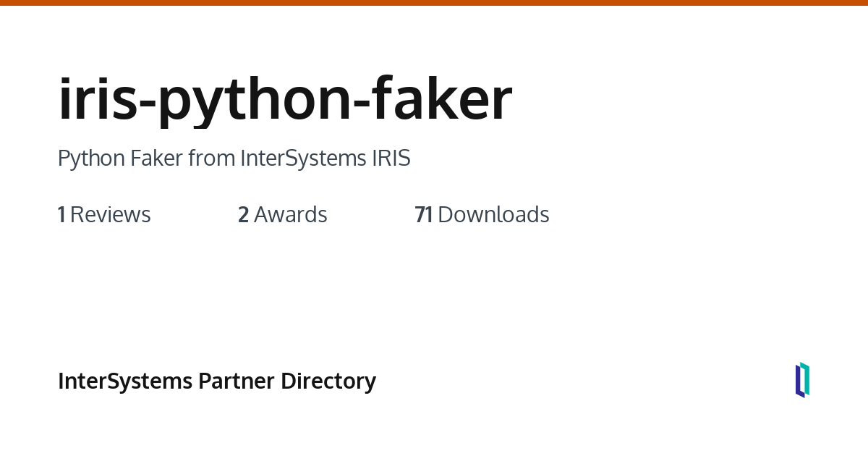Click the iris-python-faker title
This screenshot has width=868, height=456.
coord(285,99)
